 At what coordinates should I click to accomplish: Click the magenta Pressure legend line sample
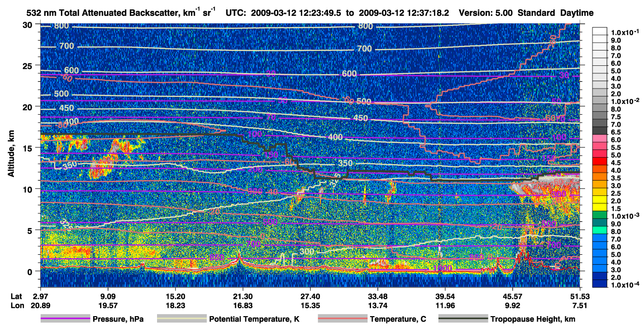coord(64,319)
